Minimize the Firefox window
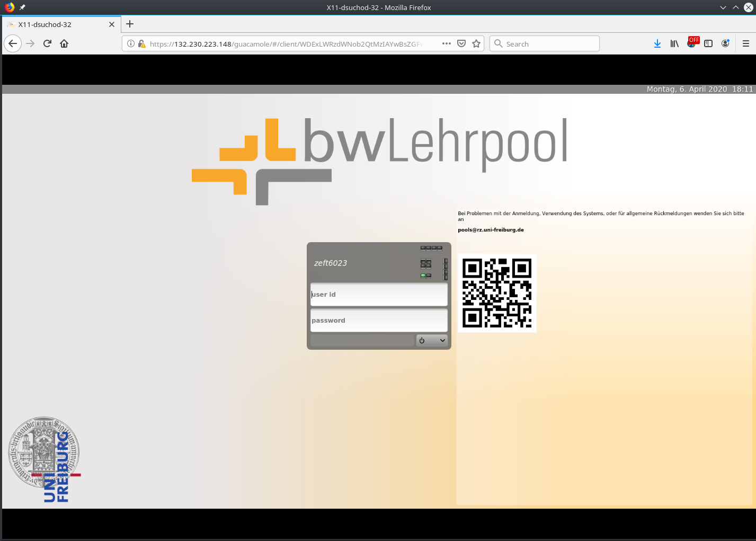Viewport: 756px width, 541px height. coord(723,7)
